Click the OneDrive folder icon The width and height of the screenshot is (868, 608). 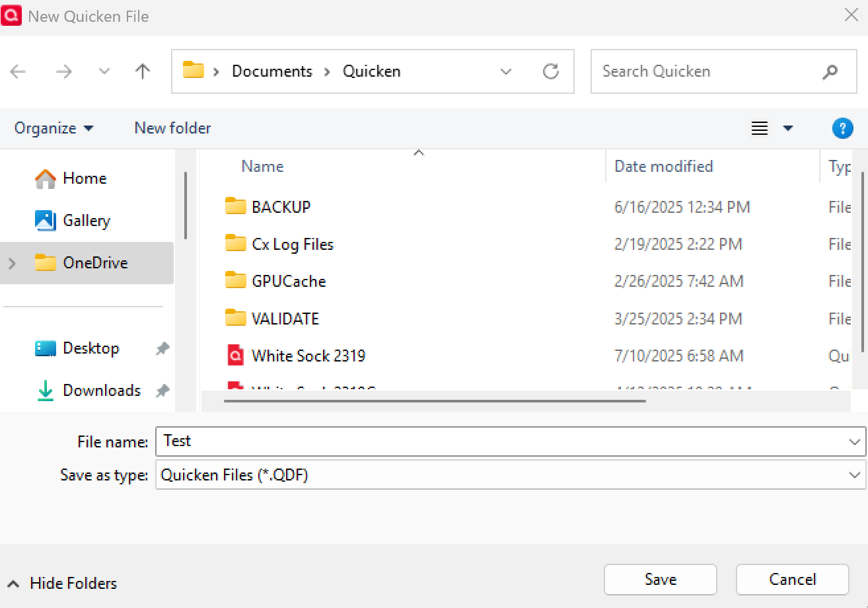[x=46, y=263]
